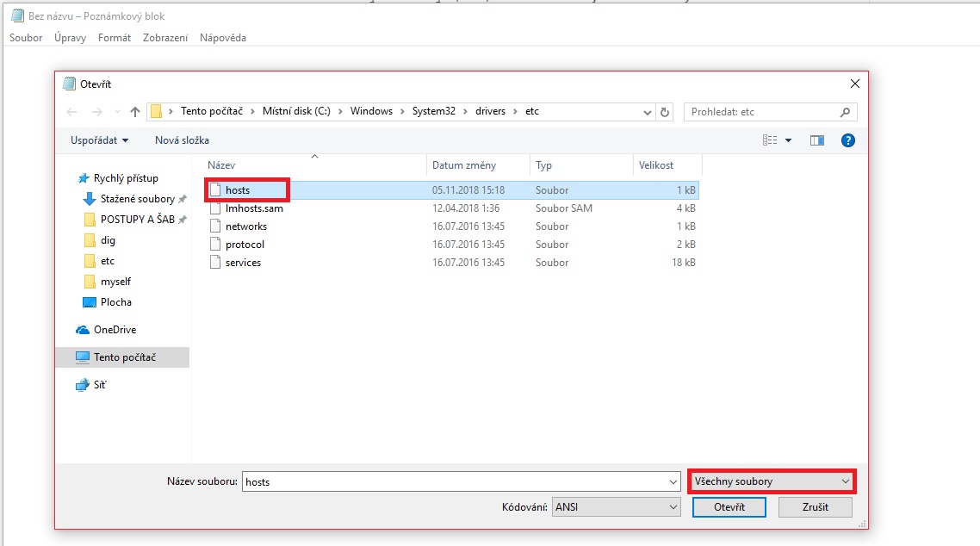Select the lmhosts.sam file
Image resolution: width=980 pixels, height=546 pixels.
[x=254, y=208]
